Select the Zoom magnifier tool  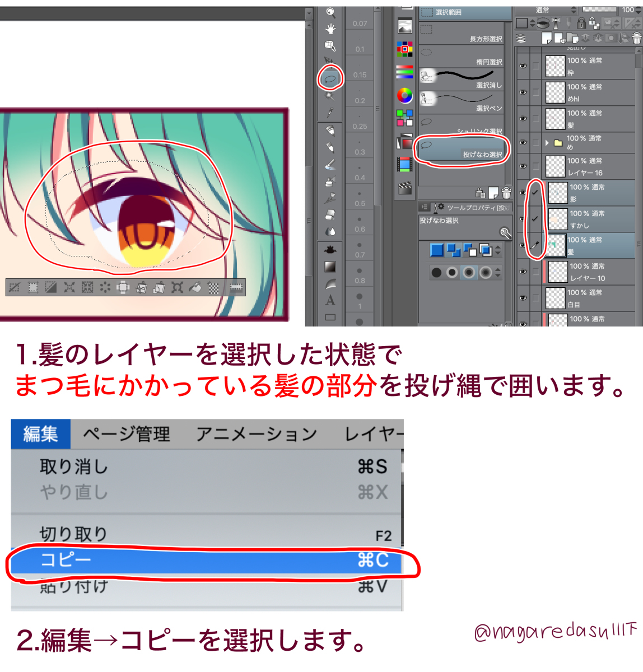click(329, 11)
